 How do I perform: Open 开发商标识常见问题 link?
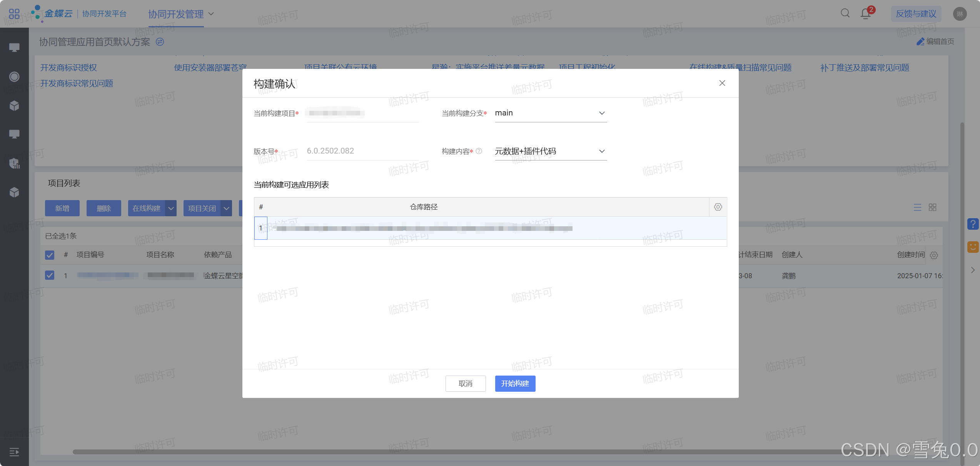click(77, 84)
